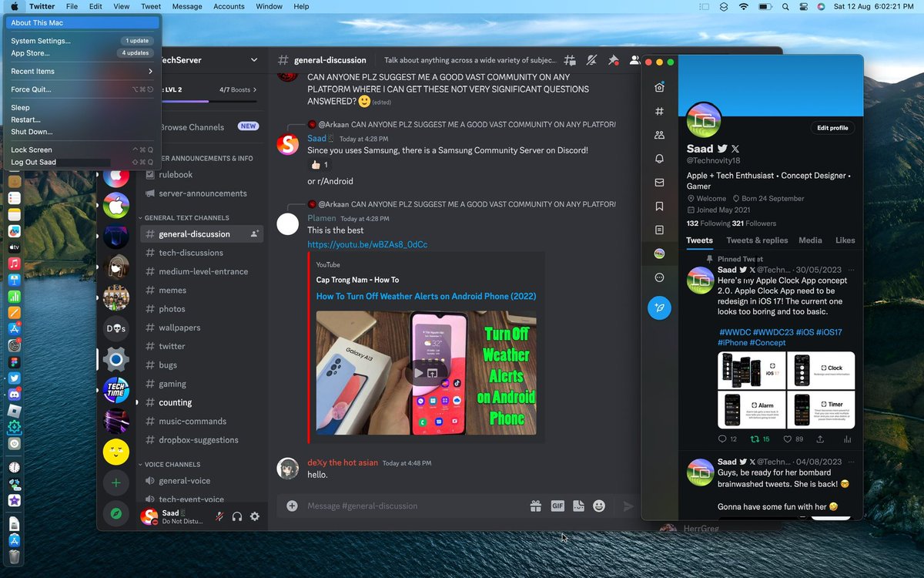The width and height of the screenshot is (924, 578).
Task: Toggle thumbs up reaction on Saad's message
Action: (320, 165)
